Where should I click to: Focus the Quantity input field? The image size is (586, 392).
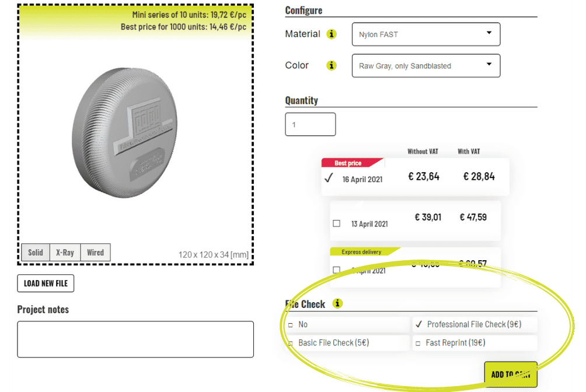pyautogui.click(x=310, y=124)
